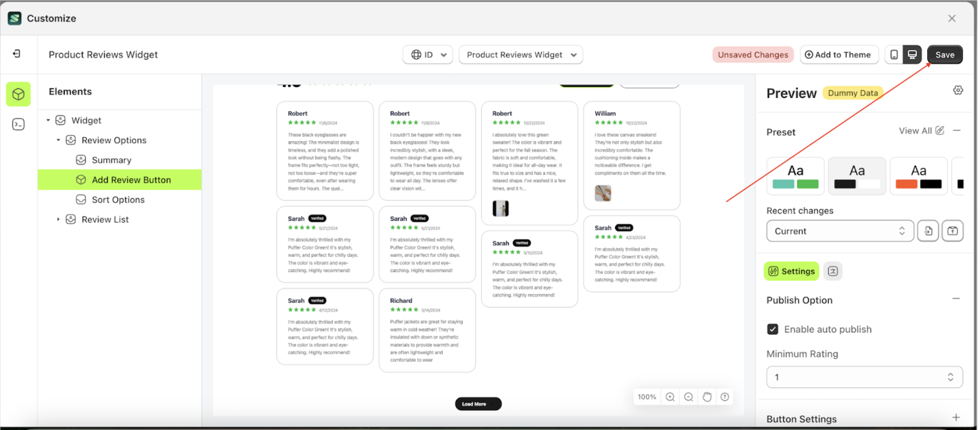Switch to desktop preview icon
Screen dimensions: 980x430
tap(912, 55)
